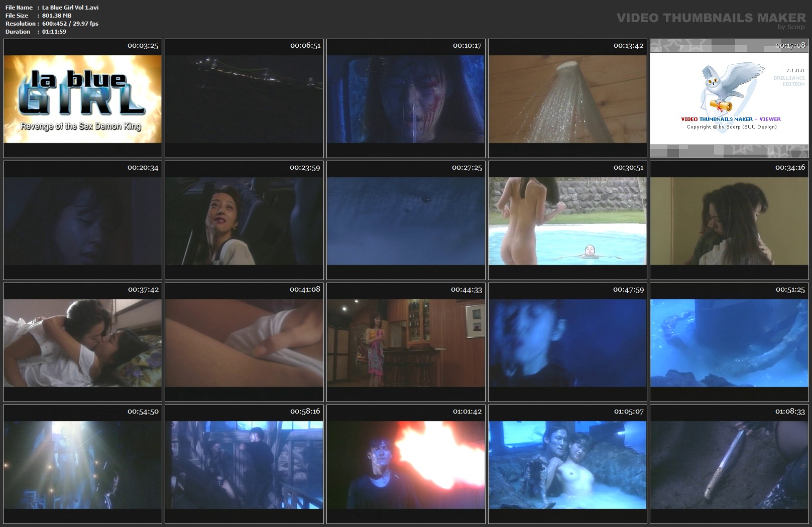Select the thumbnail at timestamp 00:47:59
This screenshot has width=812, height=527.
(x=567, y=342)
